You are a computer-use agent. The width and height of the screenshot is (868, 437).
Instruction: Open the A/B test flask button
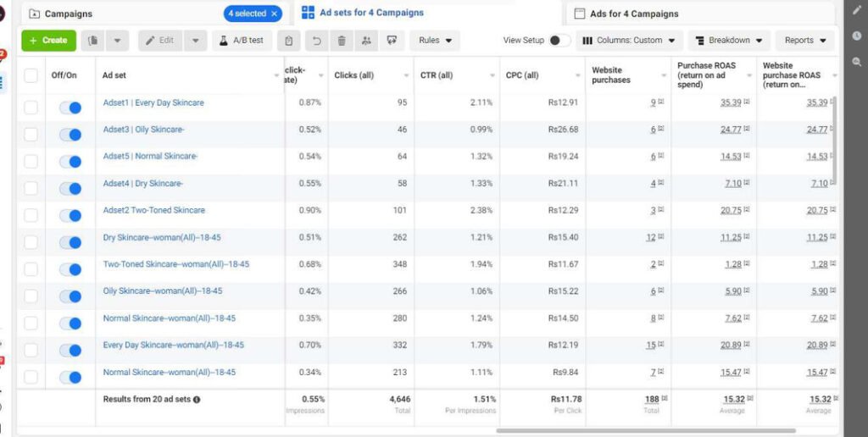[x=242, y=41]
